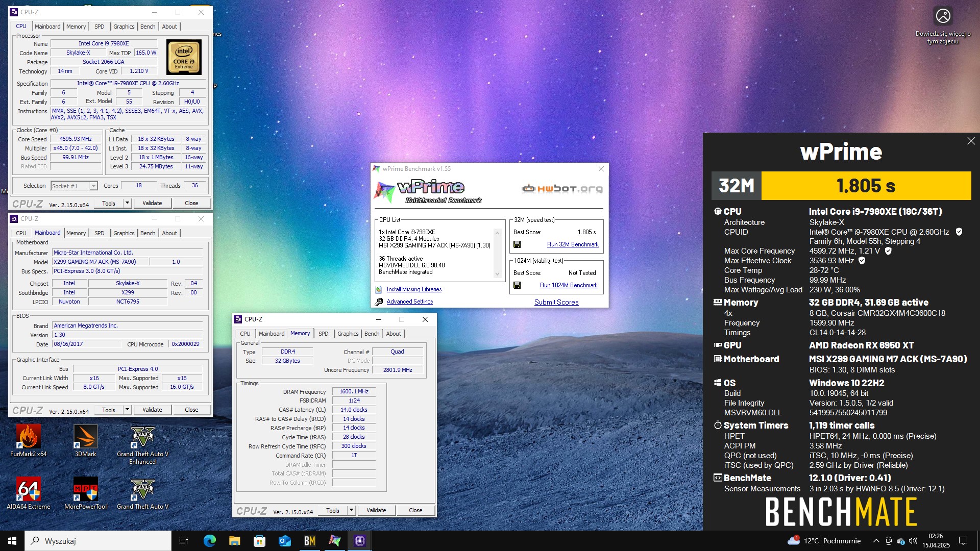Click Intel Core i9 Extreme logo in CPU-Z
The height and width of the screenshot is (551, 980).
point(184,58)
